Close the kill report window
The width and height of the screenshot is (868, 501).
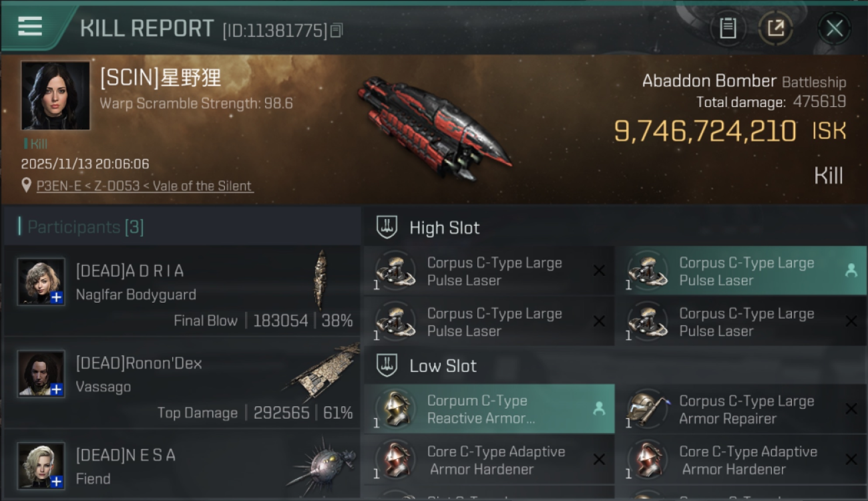click(835, 28)
